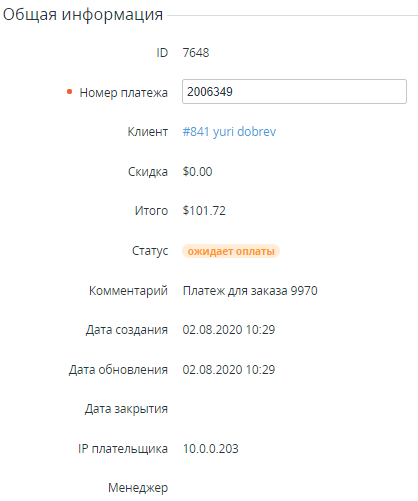Select the Итого amount $101.72

pos(204,211)
